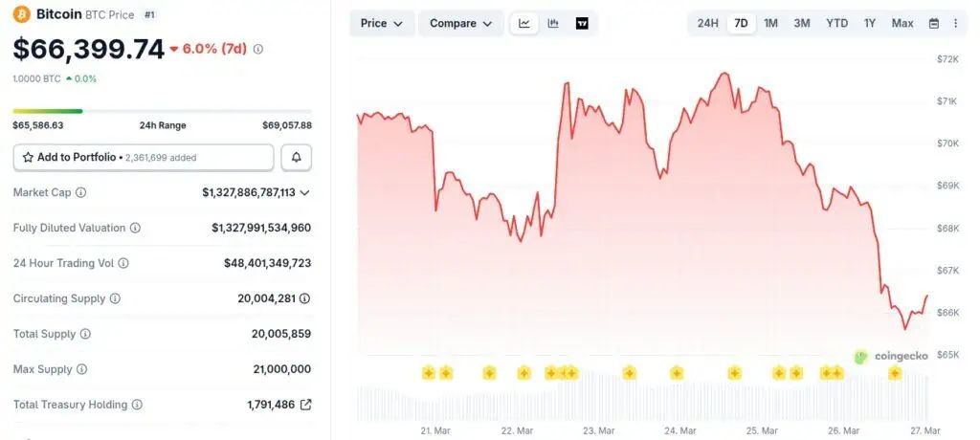The height and width of the screenshot is (440, 980).
Task: Click the price alert bell icon
Action: (296, 157)
